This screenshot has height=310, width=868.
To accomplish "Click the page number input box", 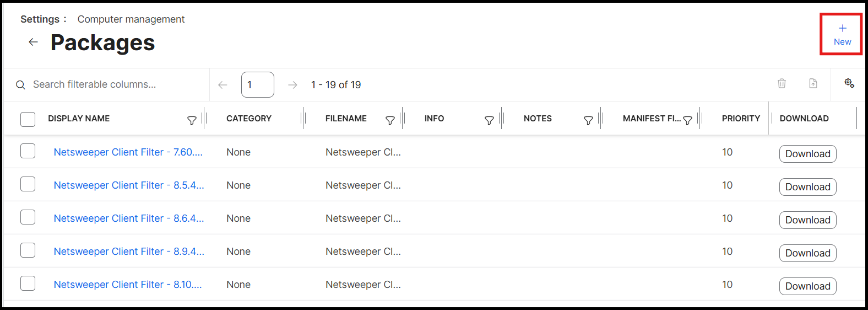I will tap(257, 85).
